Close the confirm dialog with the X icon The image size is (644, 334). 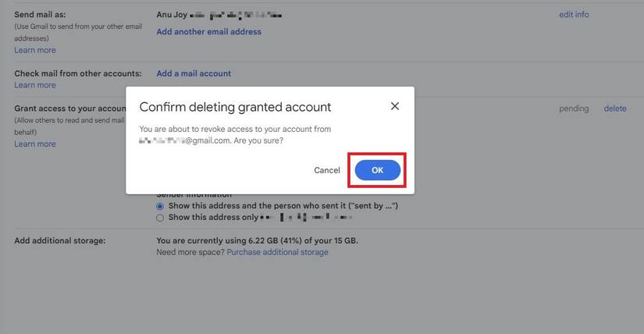[x=395, y=106]
